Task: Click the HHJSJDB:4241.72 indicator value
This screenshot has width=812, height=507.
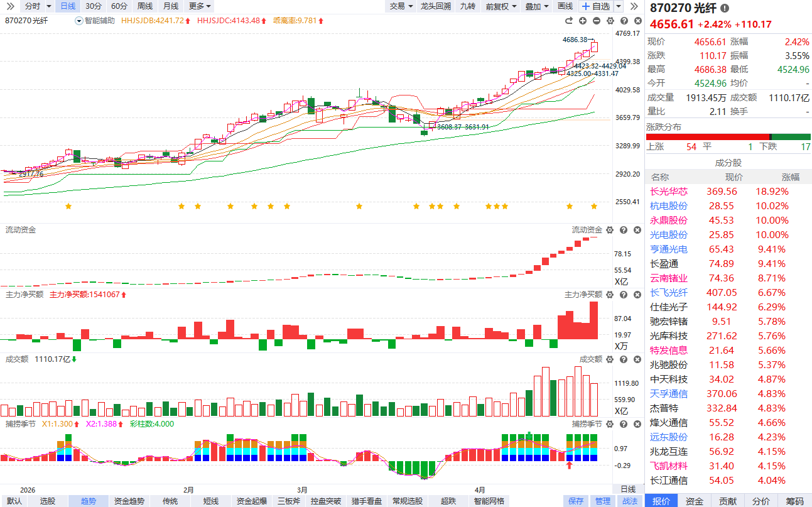Action: tap(156, 21)
